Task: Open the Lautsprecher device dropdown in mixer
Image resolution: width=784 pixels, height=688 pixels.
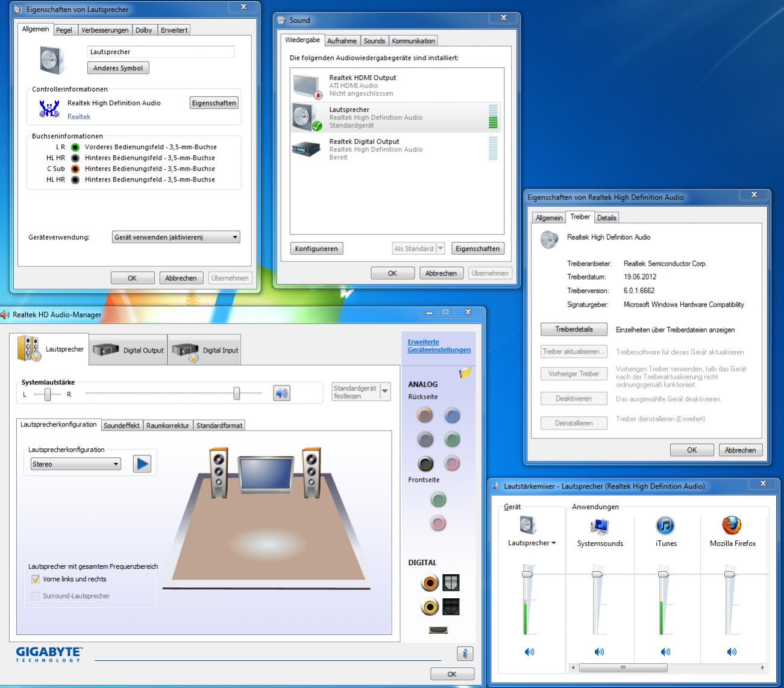Action: click(532, 543)
